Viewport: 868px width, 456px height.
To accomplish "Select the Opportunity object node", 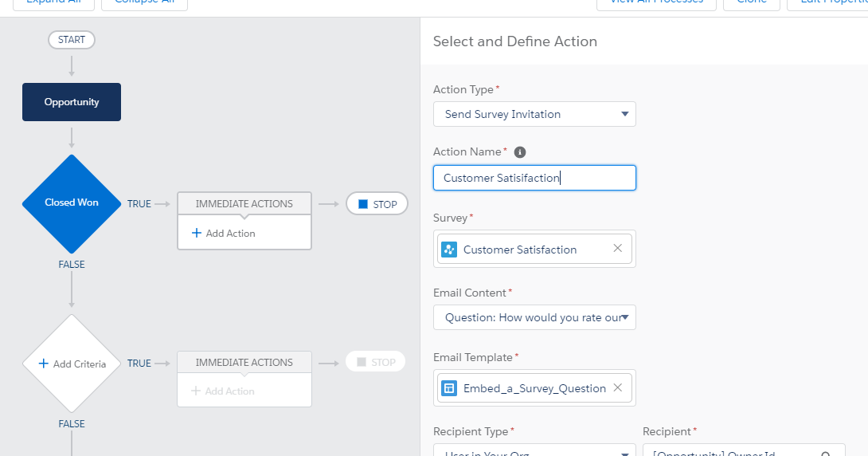I will click(72, 102).
